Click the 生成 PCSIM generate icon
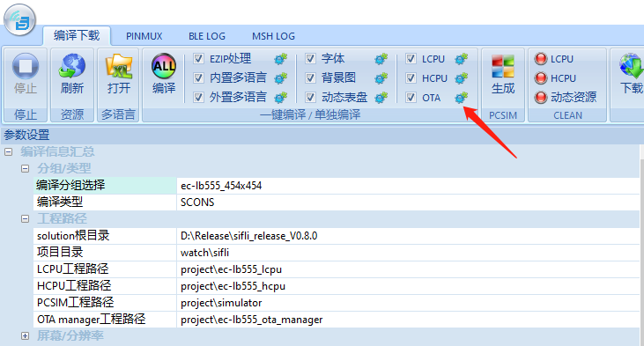 click(503, 66)
